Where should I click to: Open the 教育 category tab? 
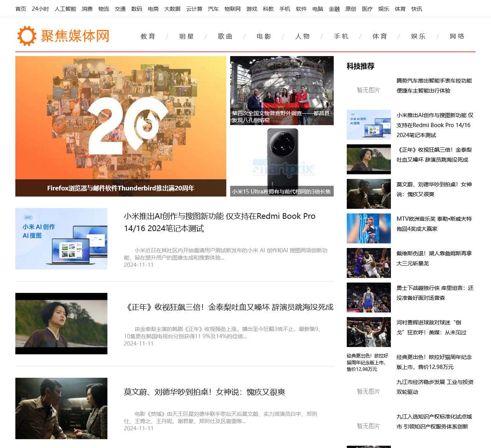pyautogui.click(x=148, y=36)
